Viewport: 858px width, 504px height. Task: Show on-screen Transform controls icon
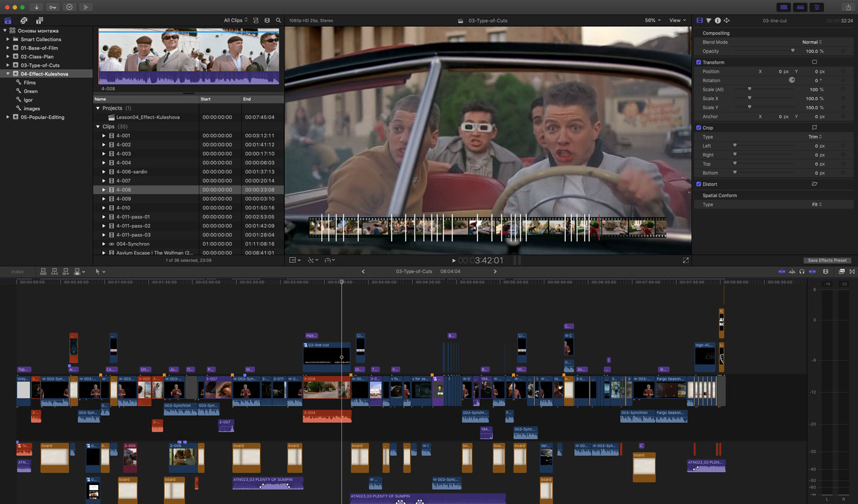pyautogui.click(x=814, y=62)
